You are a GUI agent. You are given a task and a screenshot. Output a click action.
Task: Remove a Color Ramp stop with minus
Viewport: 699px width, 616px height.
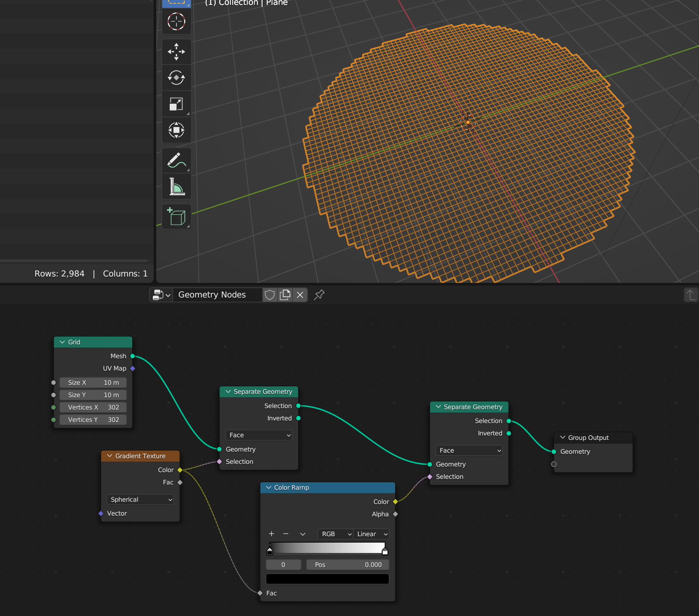point(286,534)
